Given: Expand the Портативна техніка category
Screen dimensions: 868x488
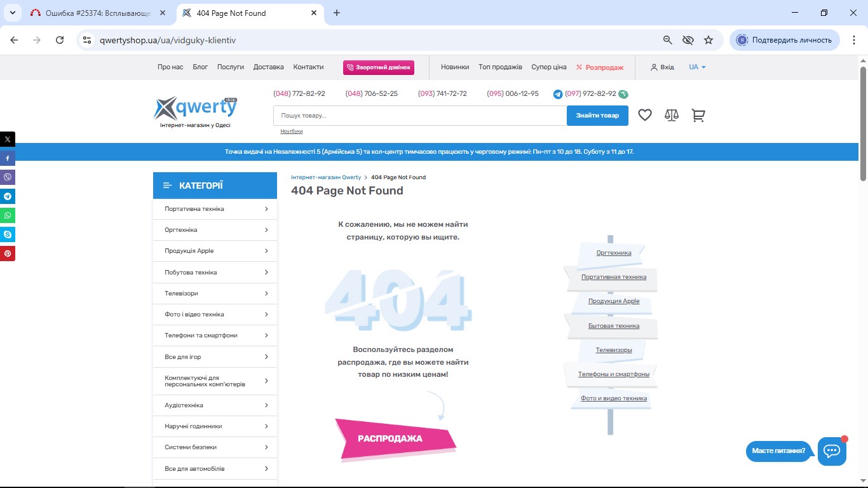Looking at the screenshot, I should click(215, 209).
